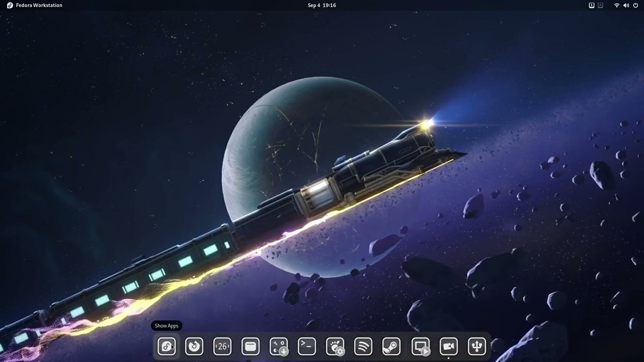This screenshot has width=644, height=362.
Task: Click the Caps Lock 'A' indicator
Action: pyautogui.click(x=600, y=5)
